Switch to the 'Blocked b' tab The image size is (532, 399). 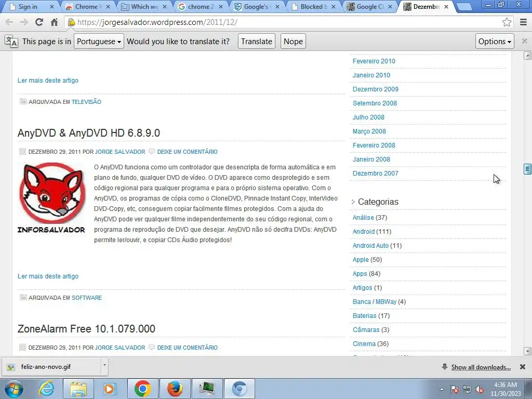[x=313, y=6]
